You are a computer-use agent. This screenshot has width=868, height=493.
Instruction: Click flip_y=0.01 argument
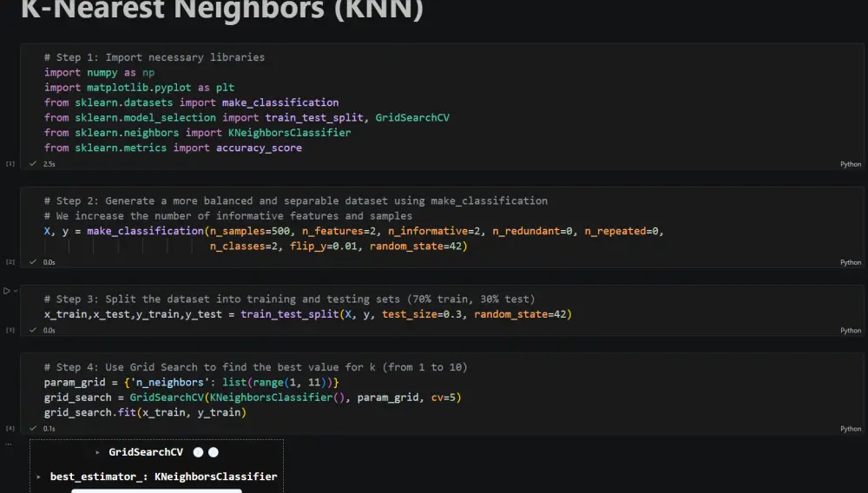(324, 246)
